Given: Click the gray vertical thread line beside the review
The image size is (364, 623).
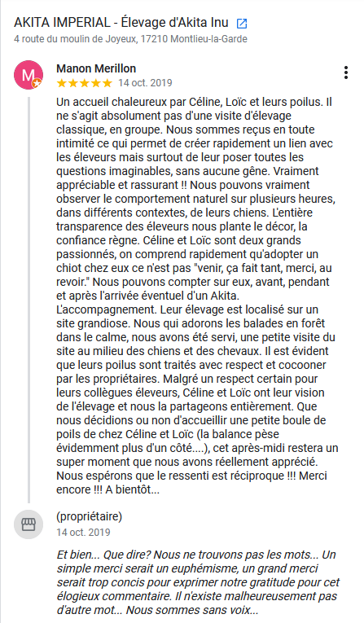Looking at the screenshot, I should coord(29,300).
